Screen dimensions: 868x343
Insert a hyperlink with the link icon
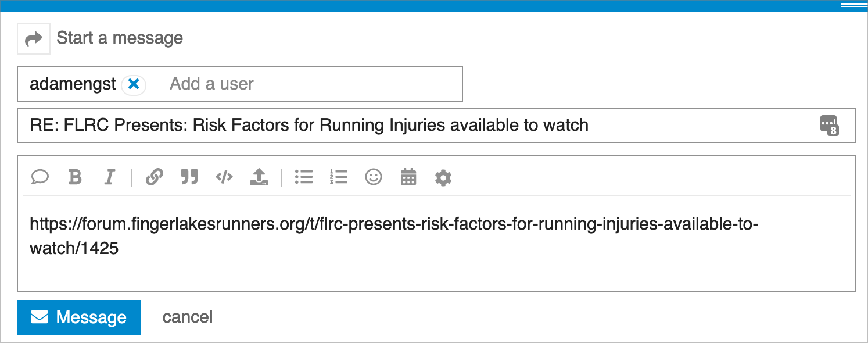point(154,177)
